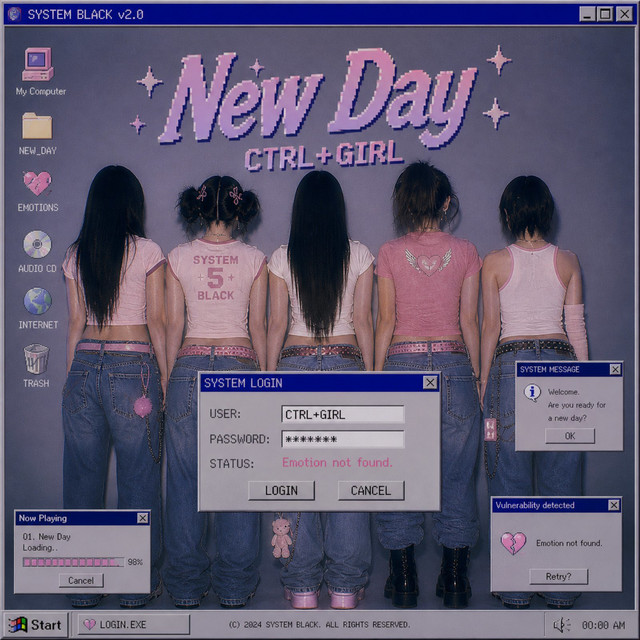Select the LOGIN.EXE taskbar item
Viewport: 640px width, 640px height.
(134, 624)
